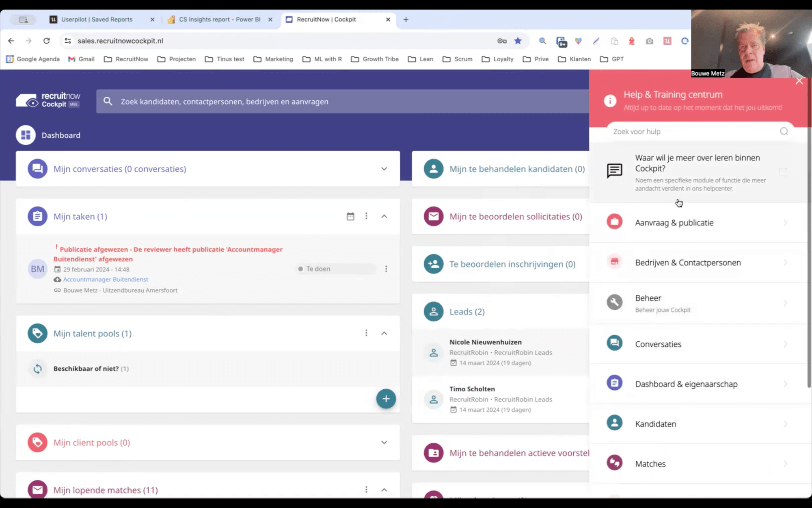Click the search magnifier in the top search bar
Screen dimensions: 812x508
(x=107, y=102)
